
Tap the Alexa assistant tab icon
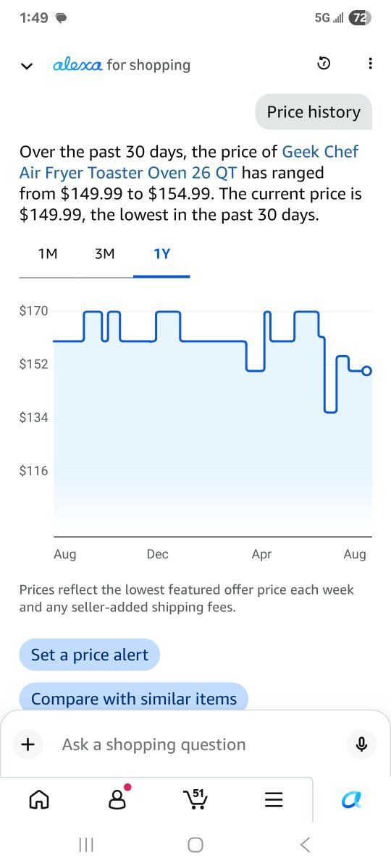click(351, 799)
